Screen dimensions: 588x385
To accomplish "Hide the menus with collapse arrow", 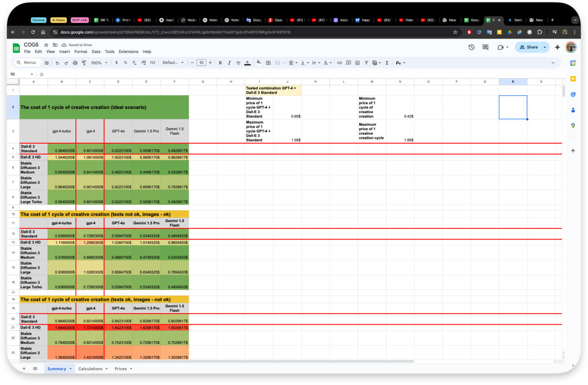I will point(553,63).
